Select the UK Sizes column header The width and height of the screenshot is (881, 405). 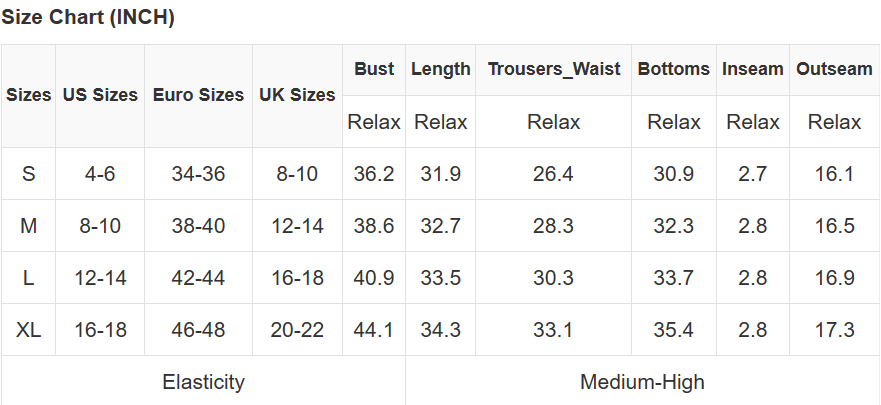coord(297,95)
